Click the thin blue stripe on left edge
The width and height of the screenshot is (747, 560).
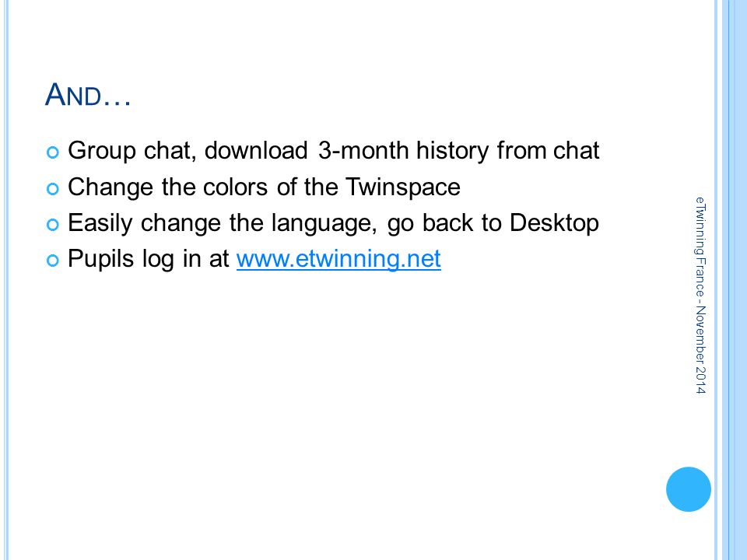click(6, 280)
